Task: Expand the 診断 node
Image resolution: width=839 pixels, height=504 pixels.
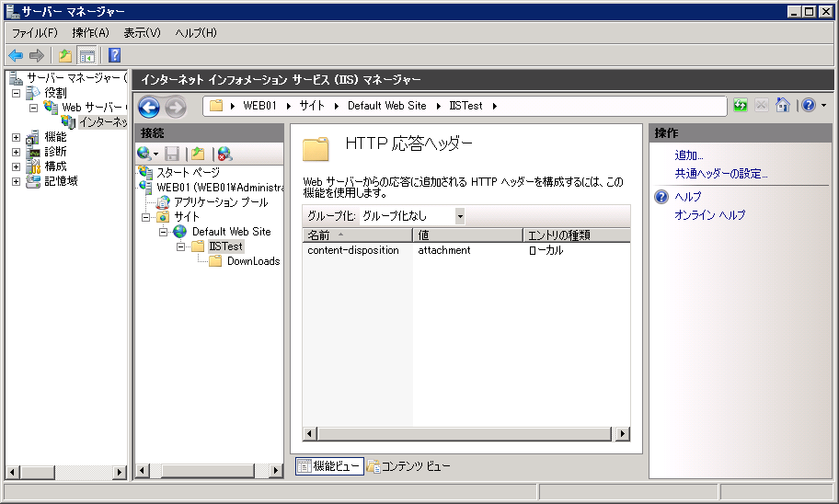Action: pyautogui.click(x=16, y=152)
